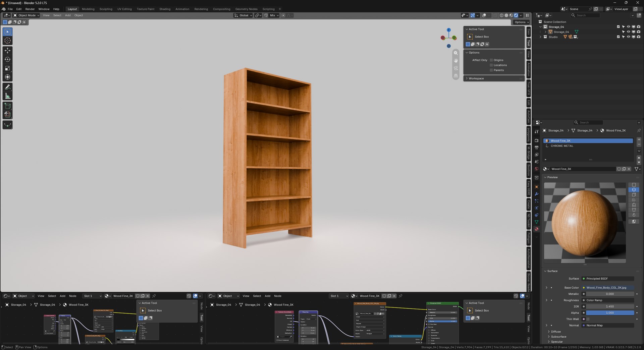This screenshot has width=644, height=350.
Task: Click the Base Color texture Wood_Fine_Body_COL_3K.jpg
Action: [608, 288]
